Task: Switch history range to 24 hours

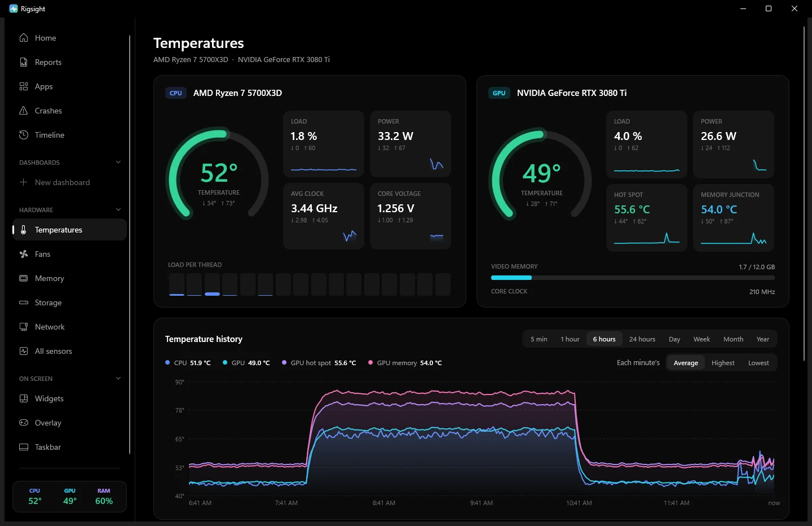Action: click(642, 339)
